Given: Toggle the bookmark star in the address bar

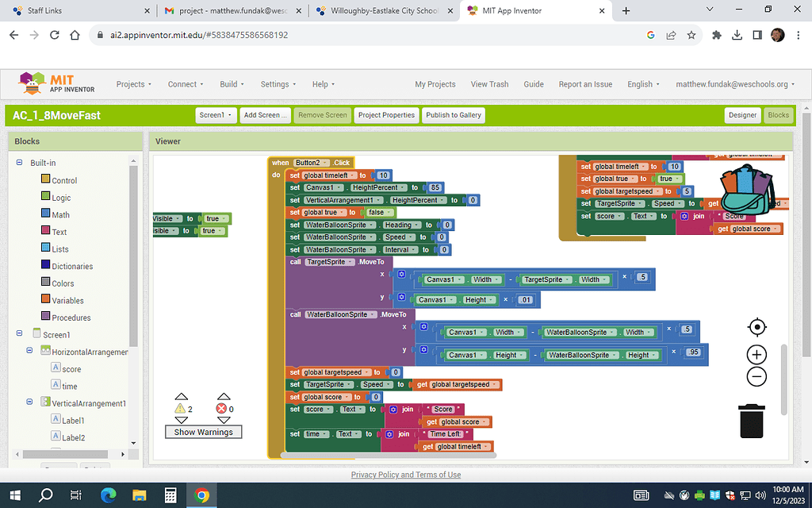Looking at the screenshot, I should 690,35.
